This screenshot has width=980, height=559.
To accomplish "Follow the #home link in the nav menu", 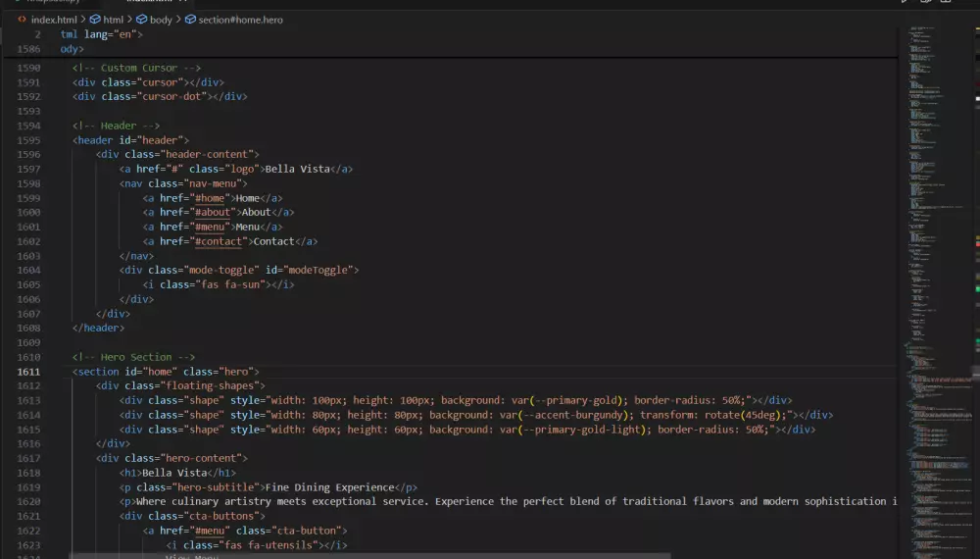I will [210, 198].
